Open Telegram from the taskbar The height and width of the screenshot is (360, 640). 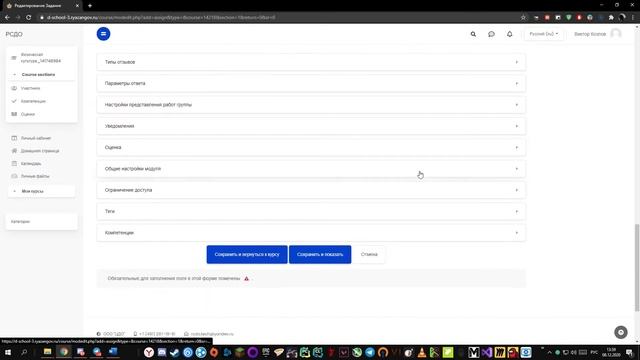pyautogui.click(x=370, y=352)
